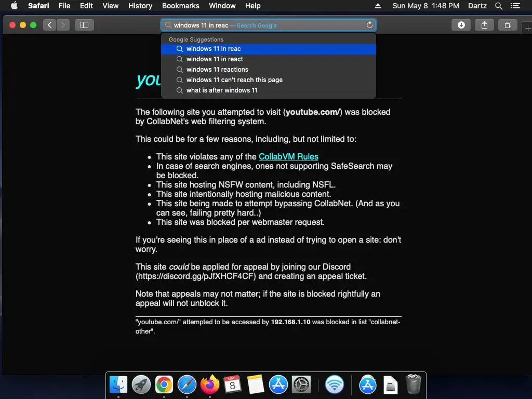Open Firefox from the Dock
This screenshot has width=532, height=399.
210,384
